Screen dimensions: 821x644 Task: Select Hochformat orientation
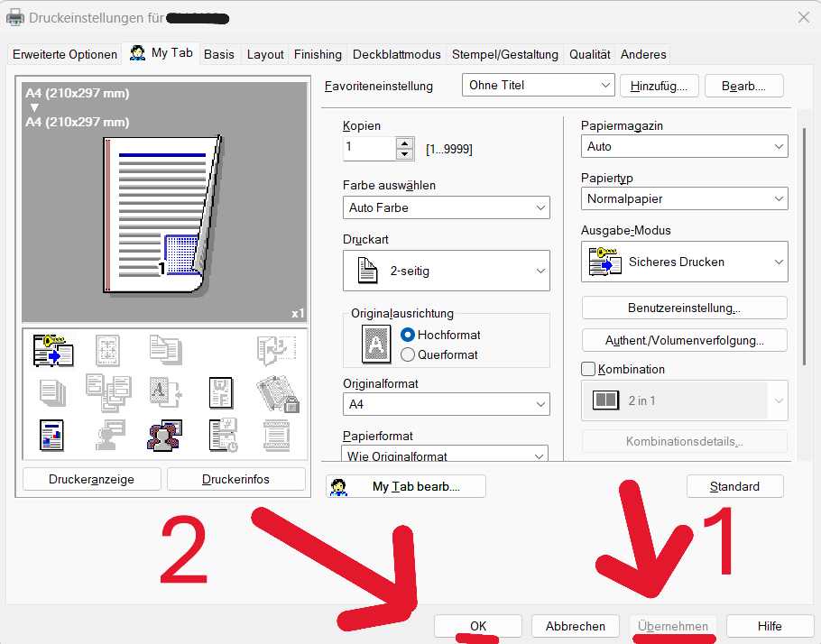point(409,335)
